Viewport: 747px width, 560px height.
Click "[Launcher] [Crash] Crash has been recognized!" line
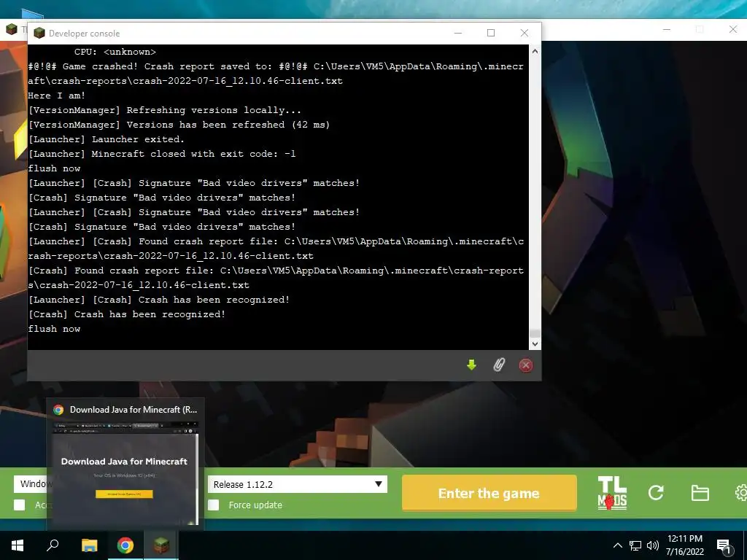point(159,300)
